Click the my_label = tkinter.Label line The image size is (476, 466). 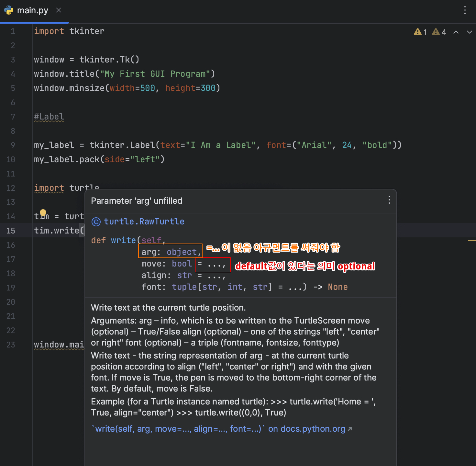(218, 145)
